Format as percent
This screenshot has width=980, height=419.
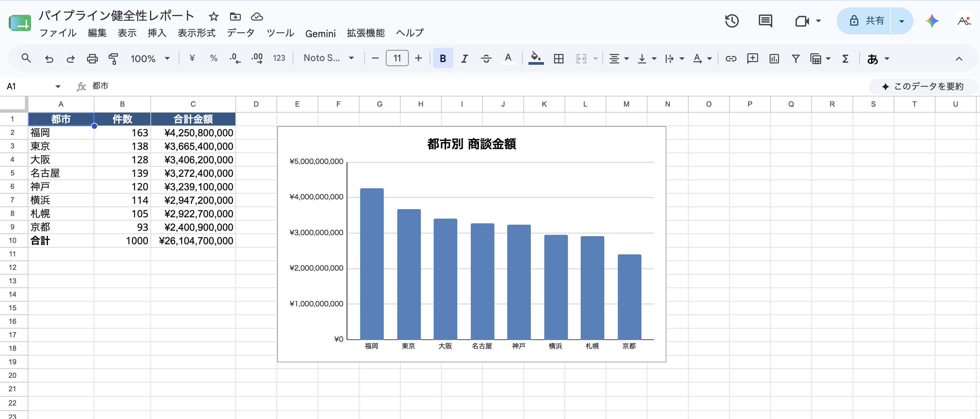[213, 58]
